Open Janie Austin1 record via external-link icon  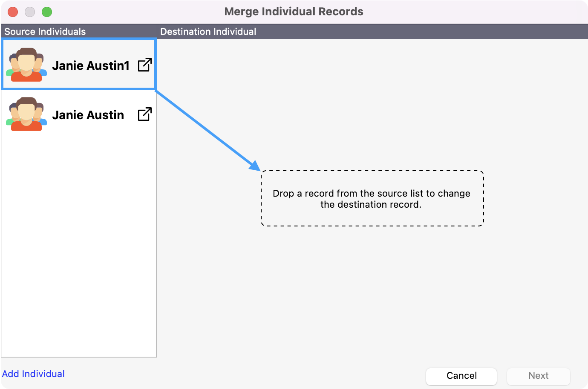click(x=144, y=65)
